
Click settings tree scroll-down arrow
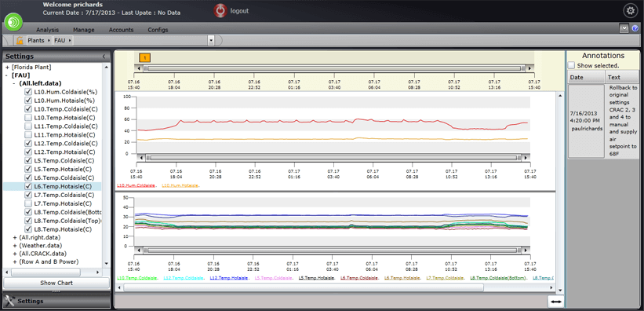(107, 264)
